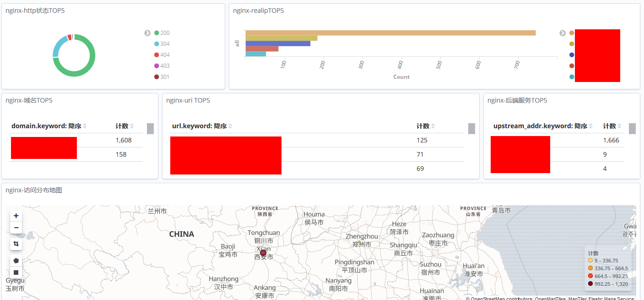Click the 125 count cell

(422, 140)
